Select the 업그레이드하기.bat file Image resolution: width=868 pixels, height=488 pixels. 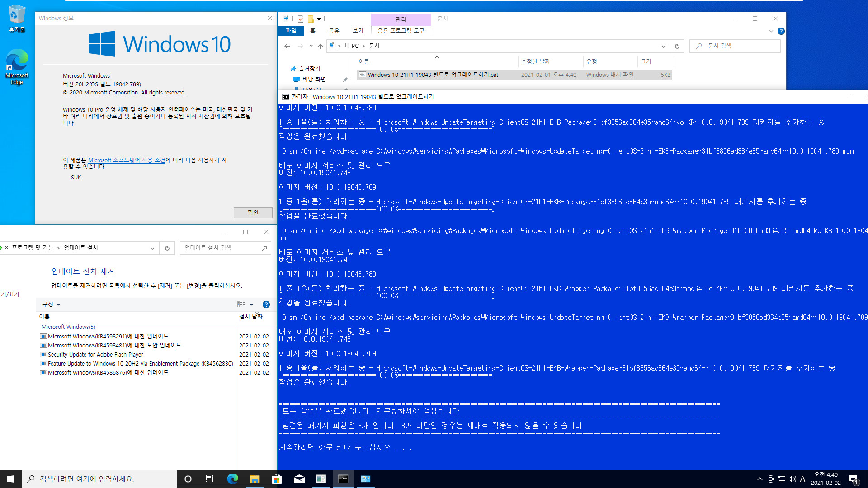point(514,75)
